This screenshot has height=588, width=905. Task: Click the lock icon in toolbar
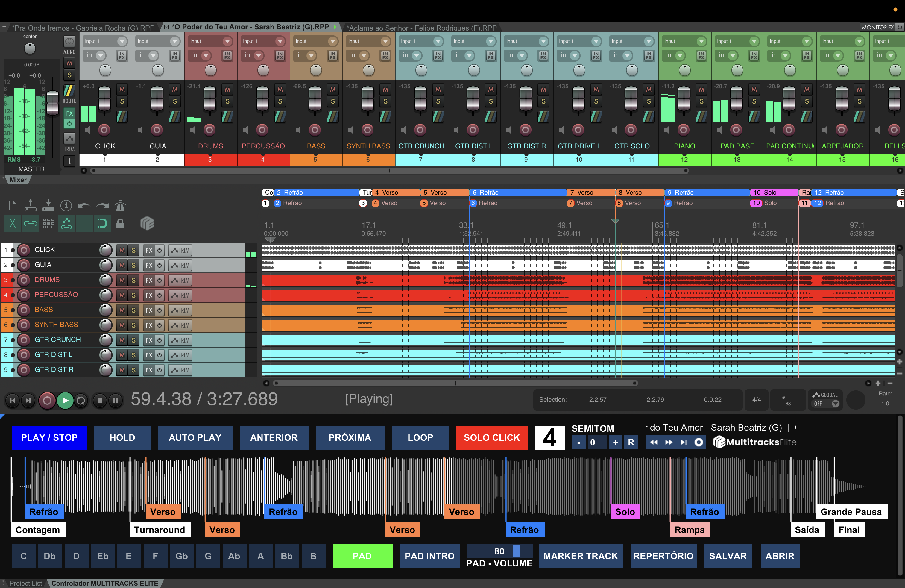coord(120,223)
